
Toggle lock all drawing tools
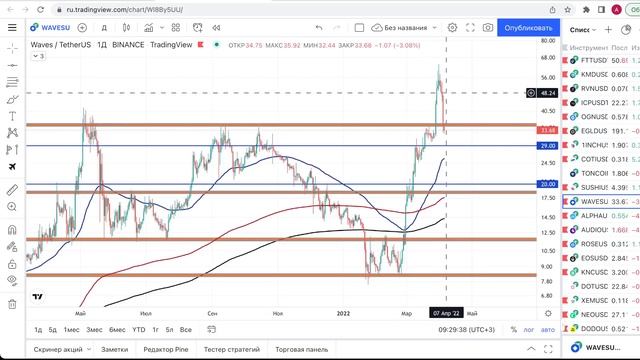(12, 264)
